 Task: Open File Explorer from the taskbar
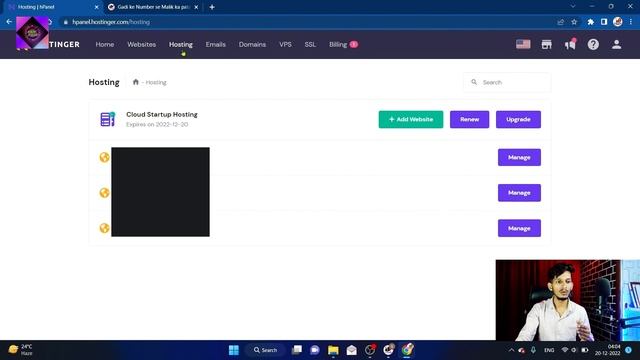coord(333,350)
